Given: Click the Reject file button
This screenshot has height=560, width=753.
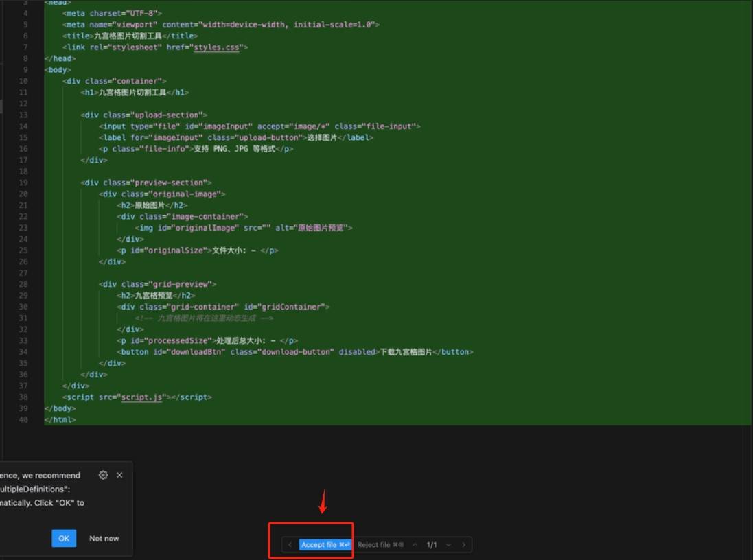Looking at the screenshot, I should (380, 545).
